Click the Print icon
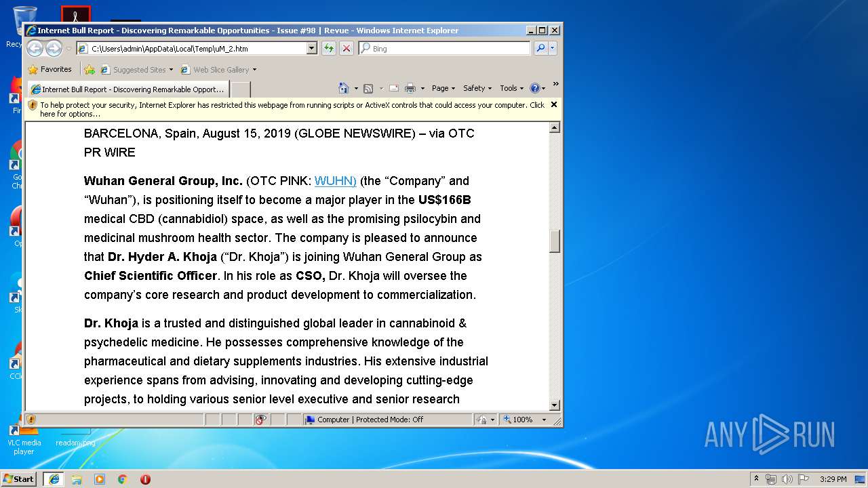This screenshot has width=868, height=488. coord(410,88)
